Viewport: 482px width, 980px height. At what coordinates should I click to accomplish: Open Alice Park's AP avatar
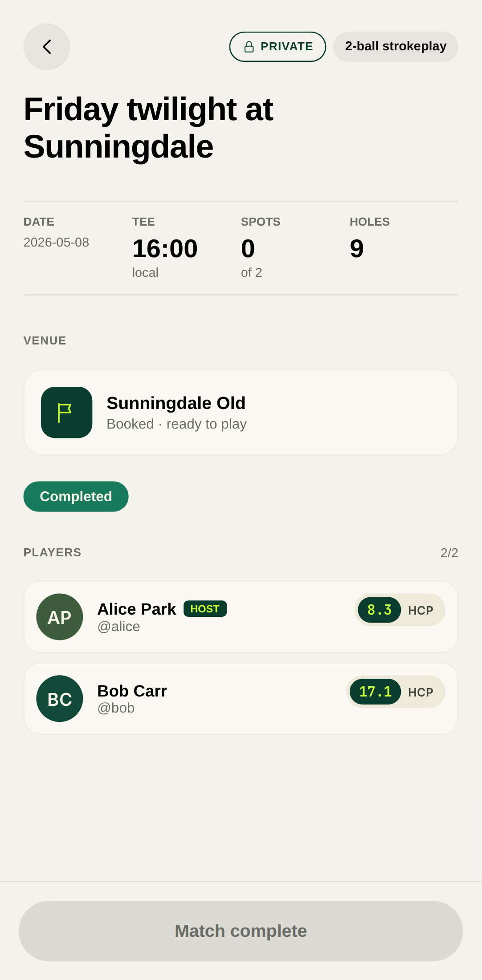pos(60,617)
